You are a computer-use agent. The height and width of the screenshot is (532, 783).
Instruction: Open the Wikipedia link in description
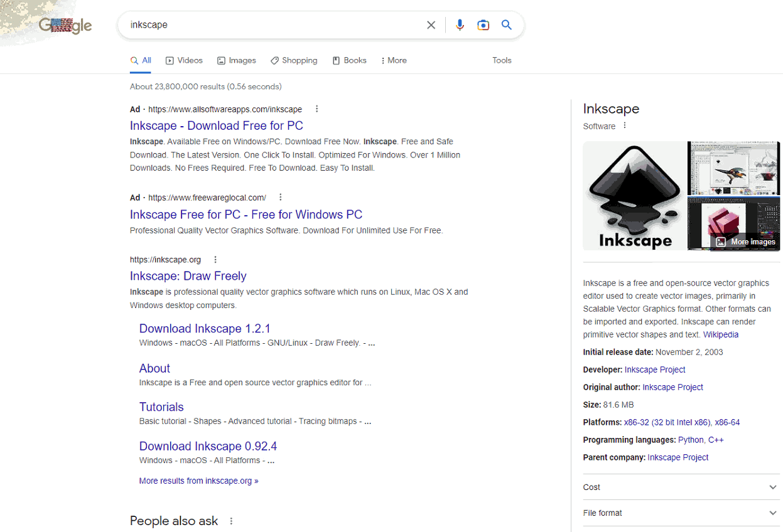[x=721, y=334]
